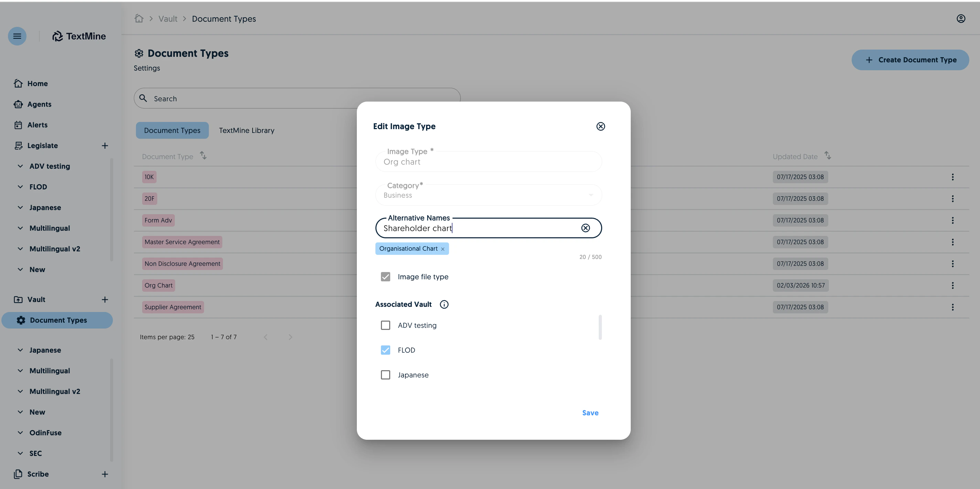This screenshot has width=980, height=489.
Task: Toggle the hamburger menu button
Action: click(x=17, y=36)
